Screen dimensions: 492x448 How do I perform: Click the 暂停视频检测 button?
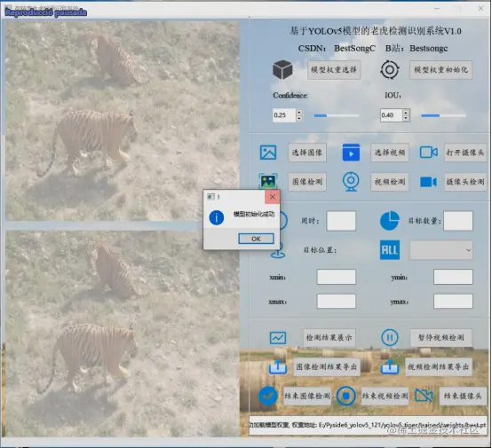(440, 338)
